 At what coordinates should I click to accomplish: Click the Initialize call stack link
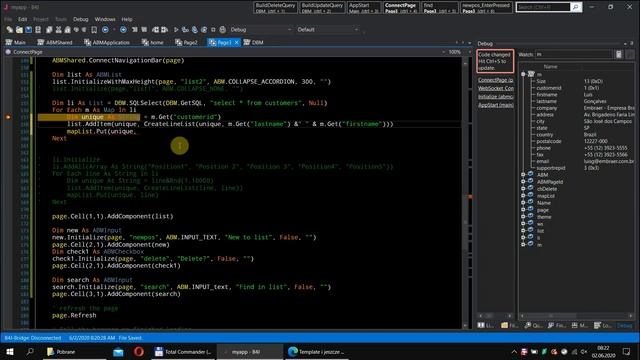point(496,97)
